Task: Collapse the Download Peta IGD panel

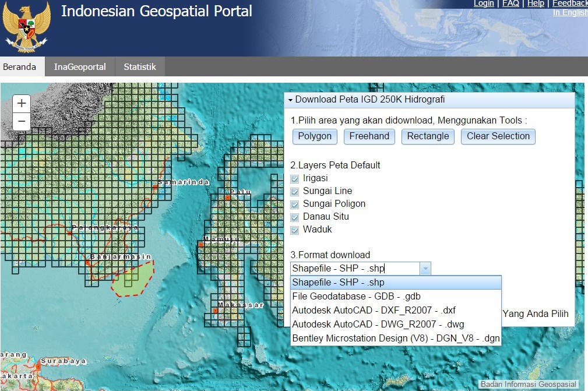Action: coord(290,100)
